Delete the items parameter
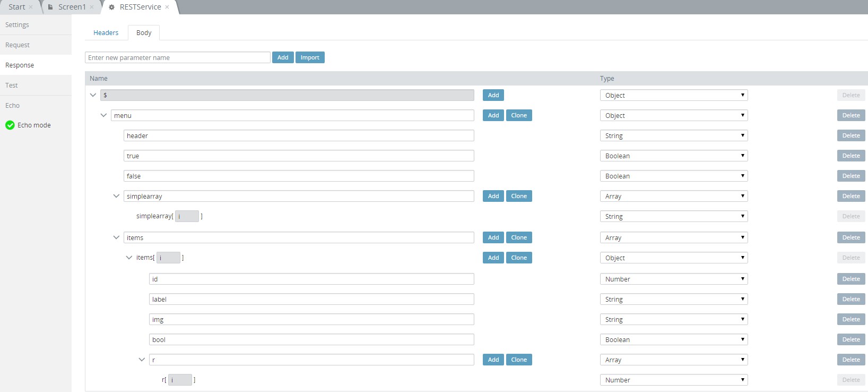Viewport: 868px width, 392px height. point(851,237)
